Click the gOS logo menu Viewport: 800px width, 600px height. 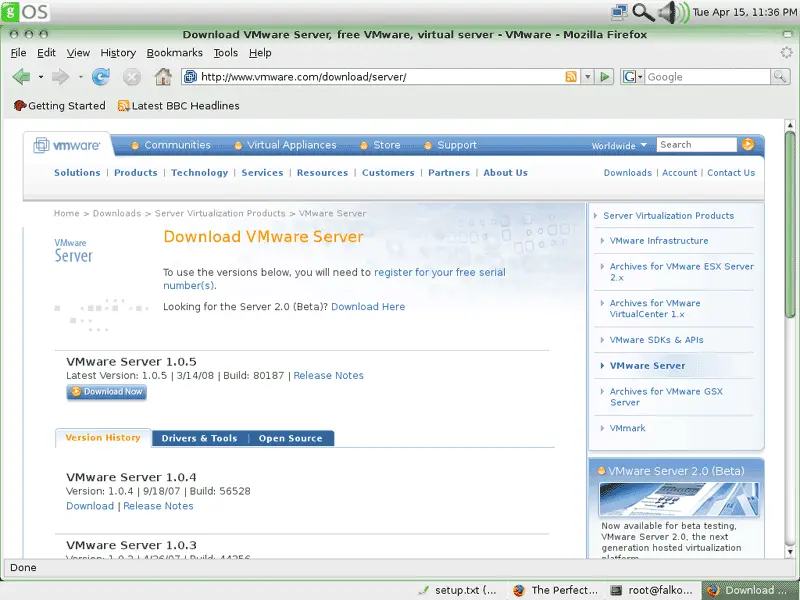[x=25, y=11]
